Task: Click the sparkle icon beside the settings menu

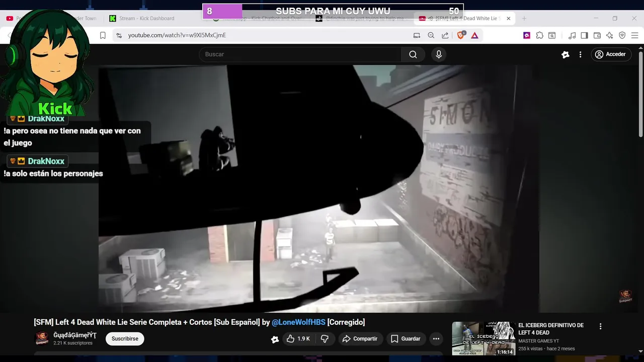Action: (566, 54)
